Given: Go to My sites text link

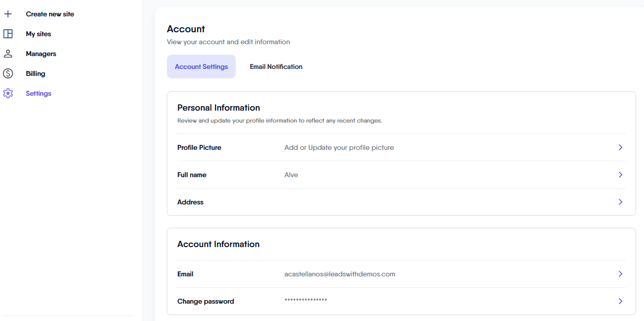Looking at the screenshot, I should [38, 34].
